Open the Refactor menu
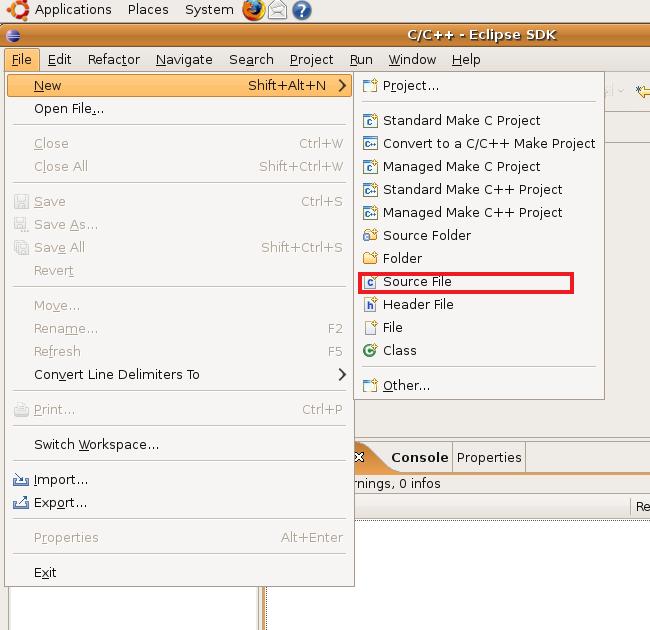 [114, 60]
